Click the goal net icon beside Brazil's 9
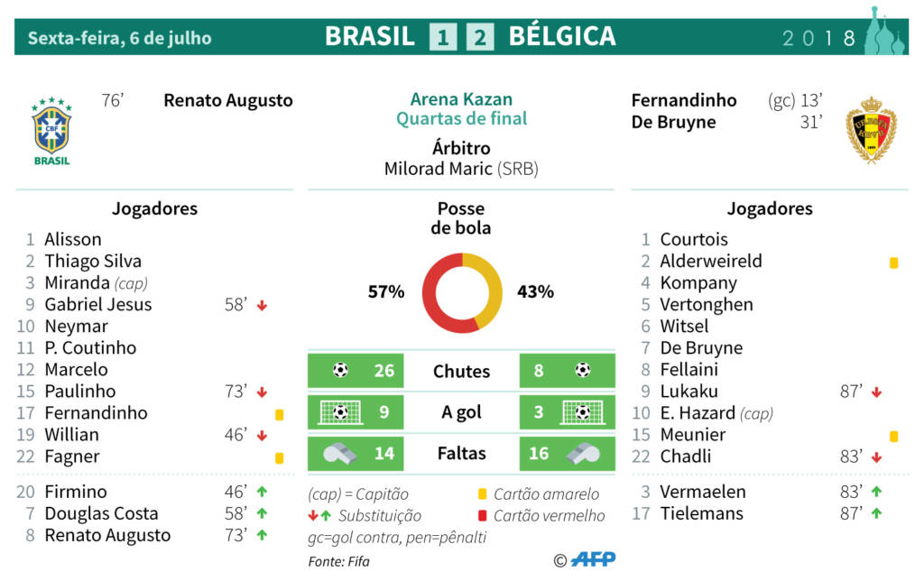 click(x=340, y=412)
